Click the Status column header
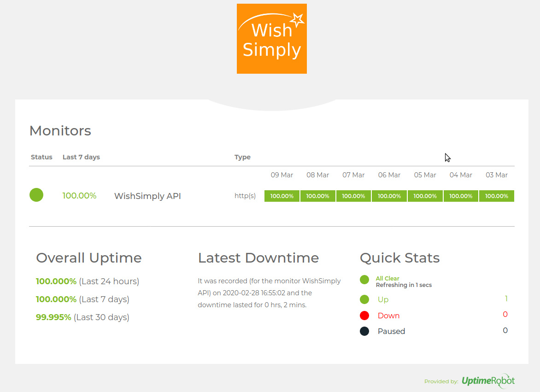 coord(41,157)
